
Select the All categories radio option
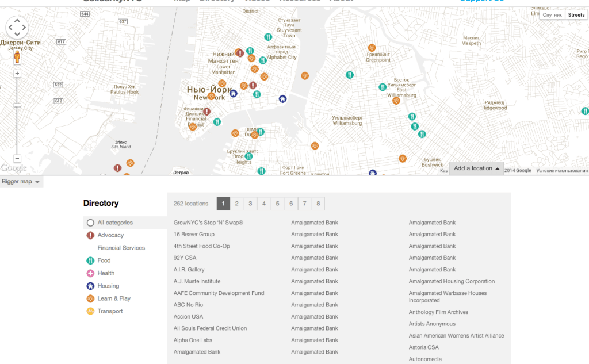90,223
